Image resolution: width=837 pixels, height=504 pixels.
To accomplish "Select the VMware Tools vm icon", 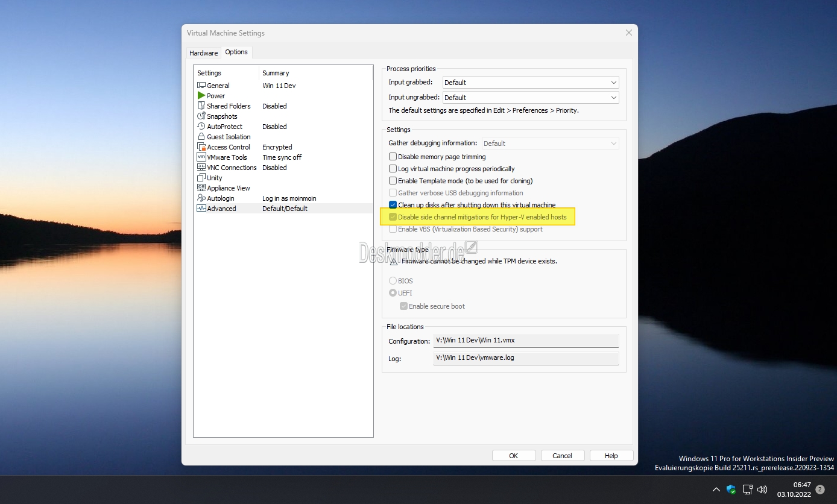I will tap(201, 157).
